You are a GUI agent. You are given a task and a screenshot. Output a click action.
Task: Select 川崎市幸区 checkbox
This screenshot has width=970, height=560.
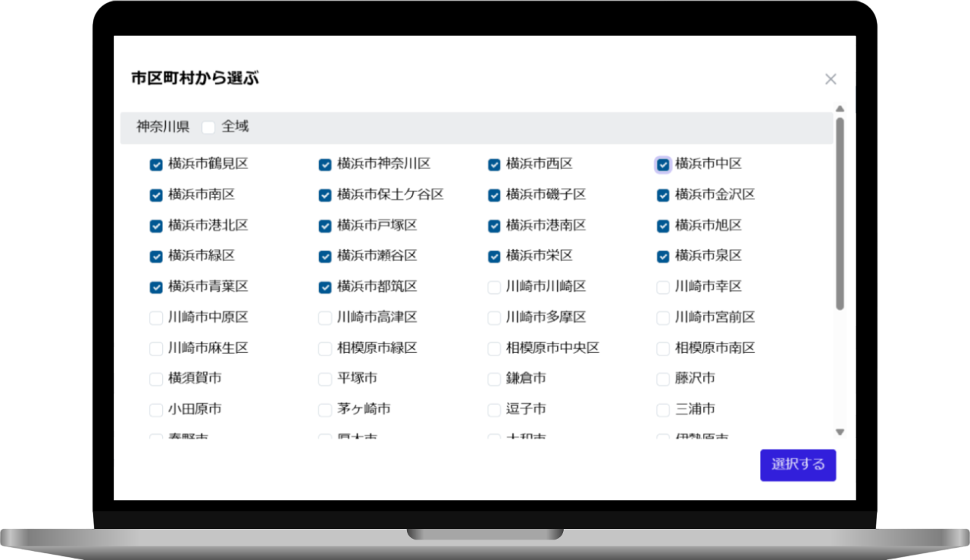tap(663, 287)
